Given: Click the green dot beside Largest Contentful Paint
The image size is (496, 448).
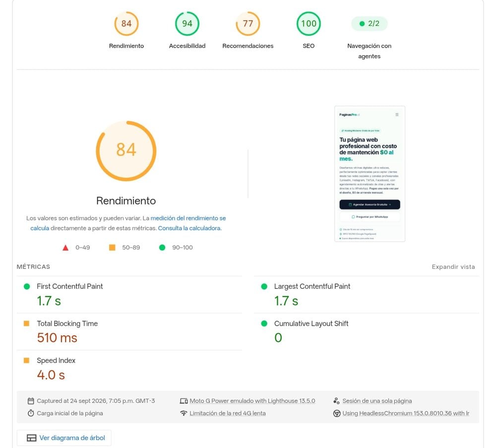Looking at the screenshot, I should pos(264,286).
